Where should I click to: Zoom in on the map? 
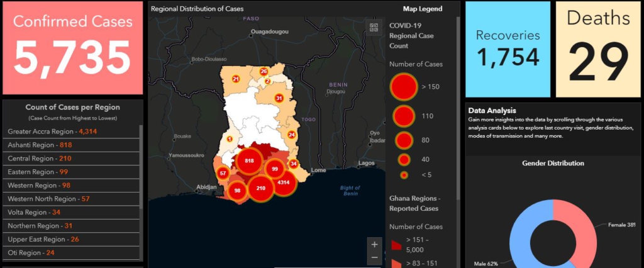(374, 245)
